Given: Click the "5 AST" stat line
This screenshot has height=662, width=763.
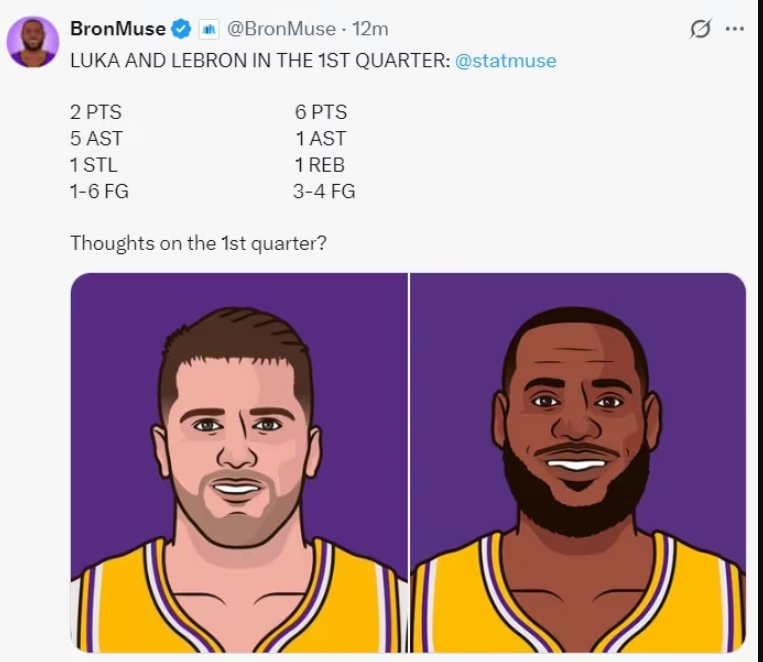Looking at the screenshot, I should (96, 139).
